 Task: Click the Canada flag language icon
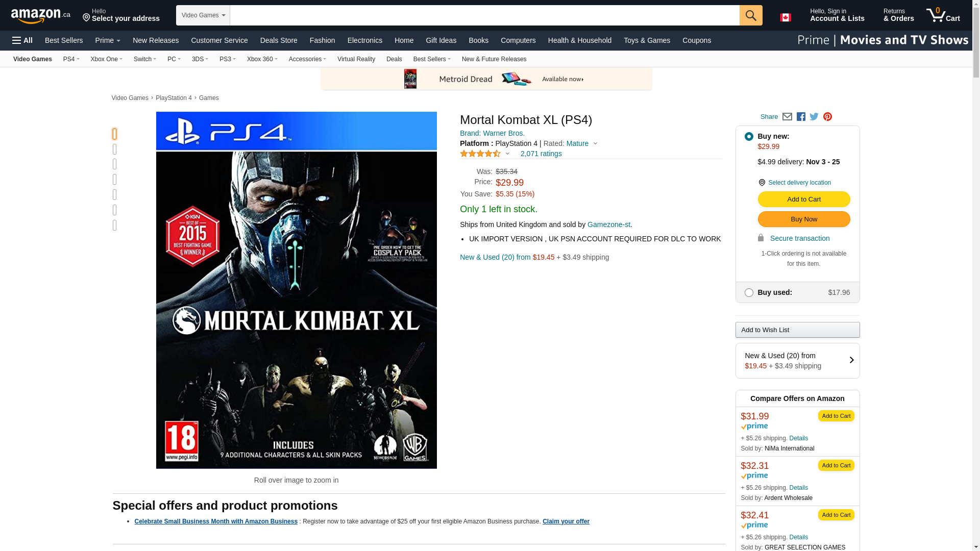[x=785, y=17]
